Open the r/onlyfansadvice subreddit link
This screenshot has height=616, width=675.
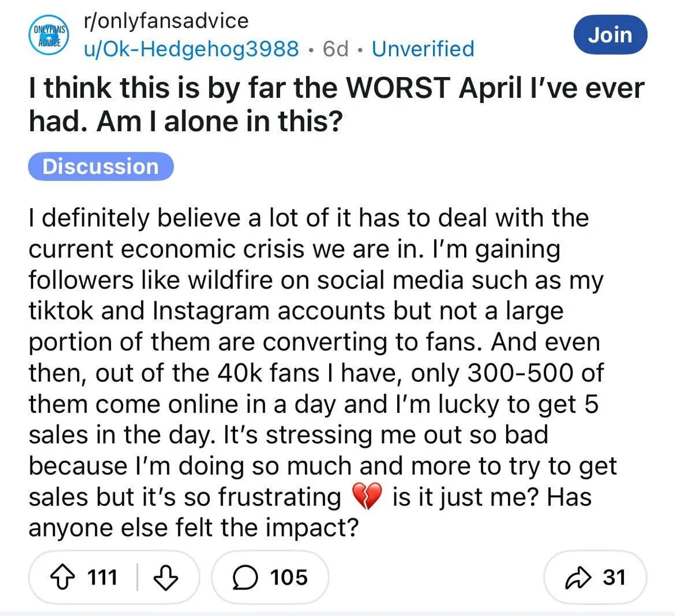click(166, 21)
